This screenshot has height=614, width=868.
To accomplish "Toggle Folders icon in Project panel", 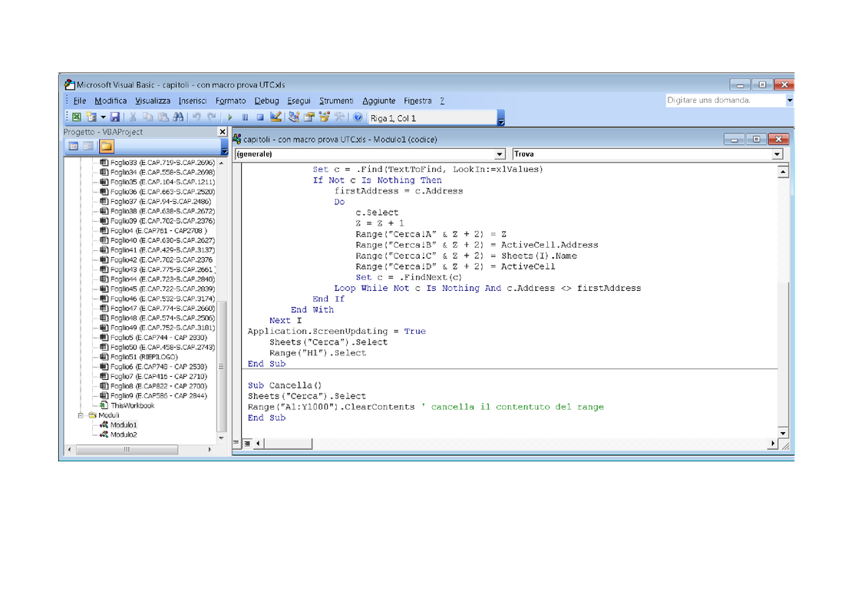I will point(106,146).
